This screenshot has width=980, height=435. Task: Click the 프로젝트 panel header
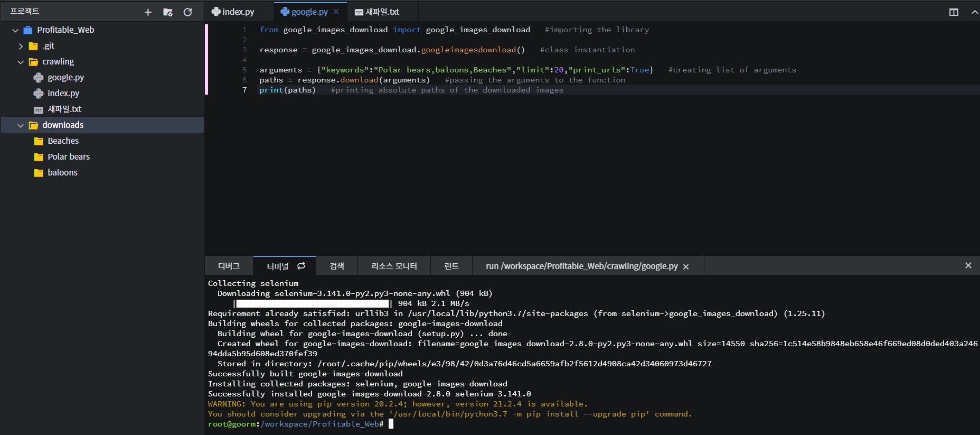click(25, 11)
